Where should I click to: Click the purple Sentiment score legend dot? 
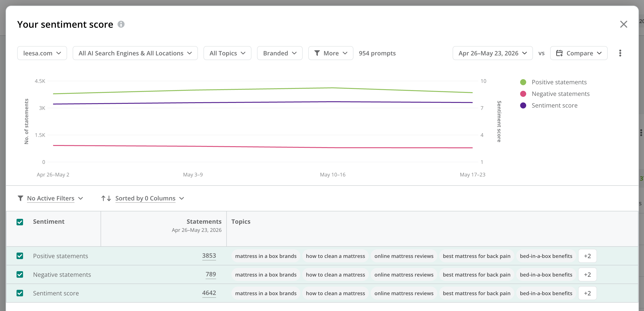pos(523,105)
